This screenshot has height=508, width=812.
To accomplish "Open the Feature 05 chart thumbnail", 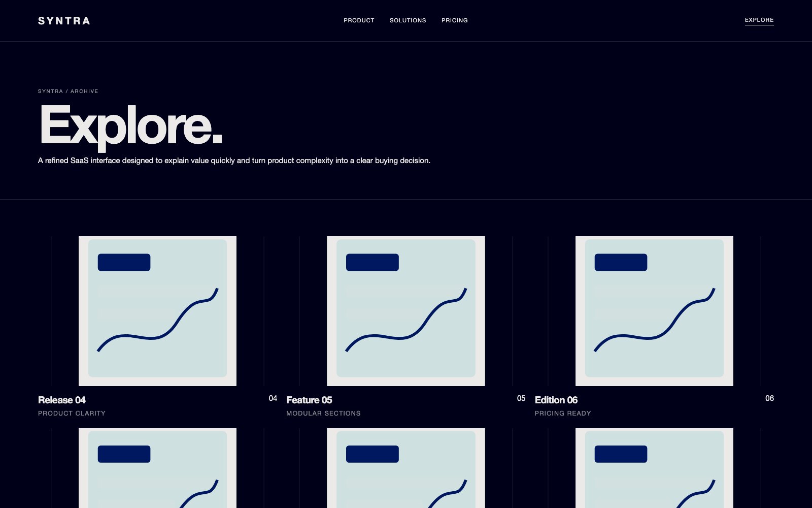I will [406, 311].
